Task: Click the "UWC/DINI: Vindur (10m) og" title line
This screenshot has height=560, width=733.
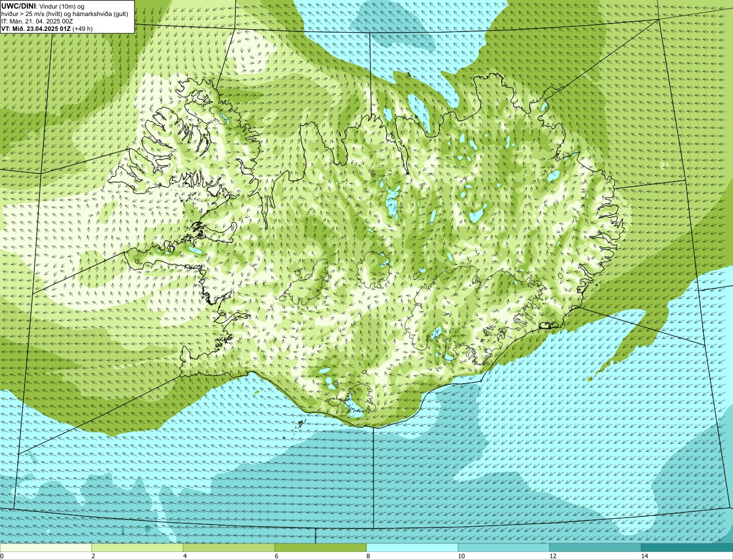Action: pyautogui.click(x=42, y=6)
